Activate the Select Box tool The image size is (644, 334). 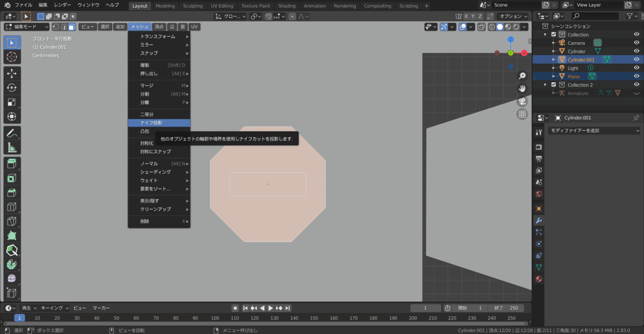click(x=12, y=42)
